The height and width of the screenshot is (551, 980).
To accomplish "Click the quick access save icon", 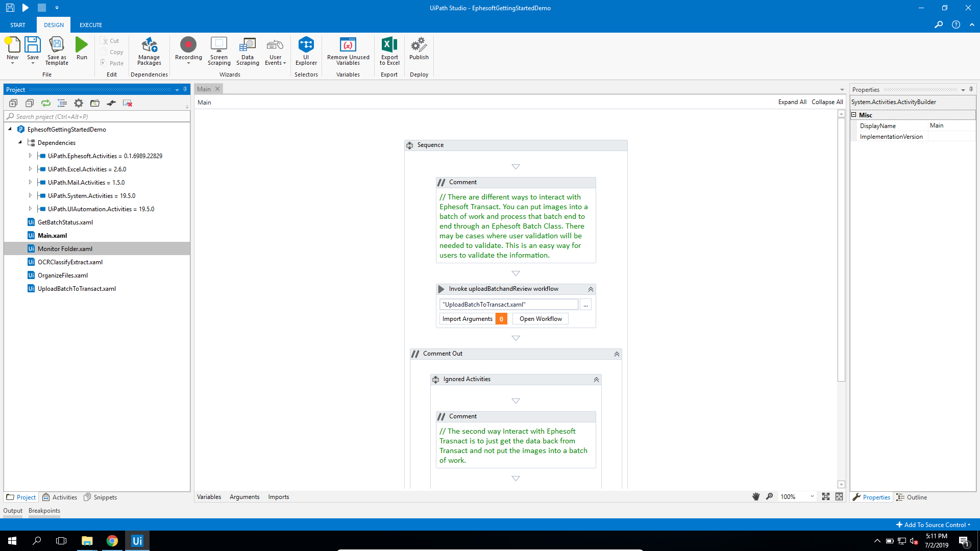I will [x=10, y=8].
